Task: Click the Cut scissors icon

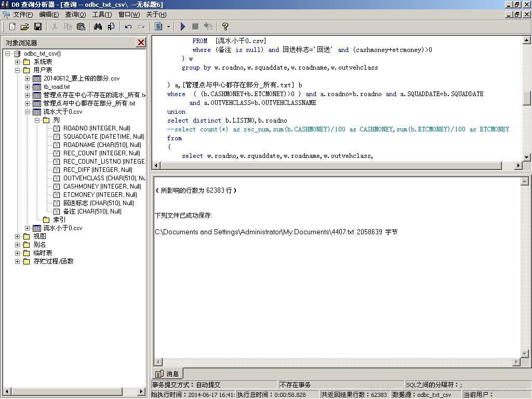Action: (55, 26)
